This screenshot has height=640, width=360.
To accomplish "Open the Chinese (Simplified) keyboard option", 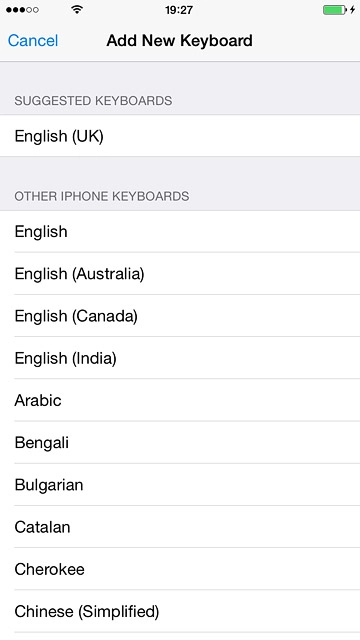I will [x=180, y=611].
